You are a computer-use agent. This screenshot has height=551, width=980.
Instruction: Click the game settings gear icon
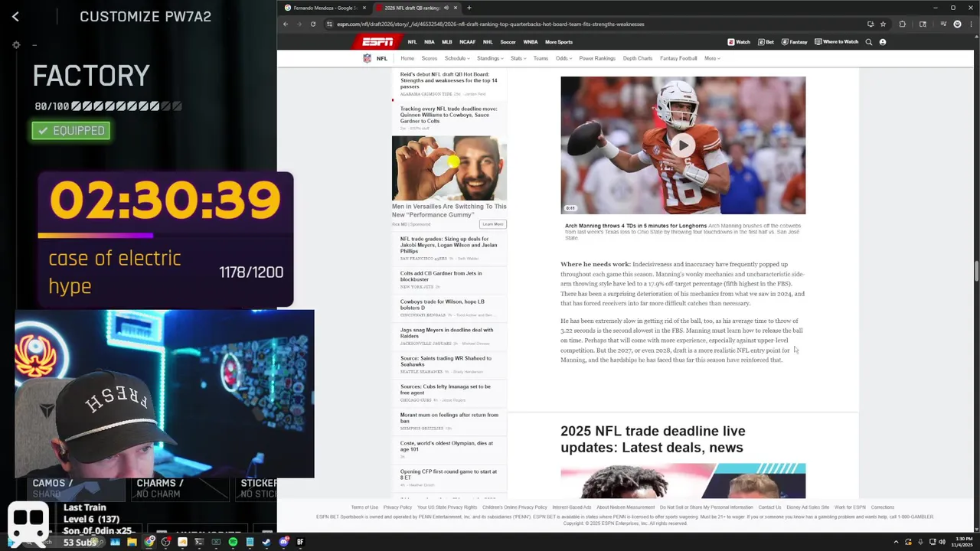click(16, 45)
